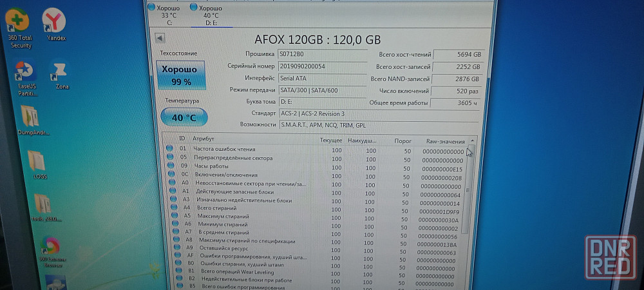The image size is (644, 290).
Task: Select the EaseUS Partition desktop shortcut
Action: pos(27,78)
